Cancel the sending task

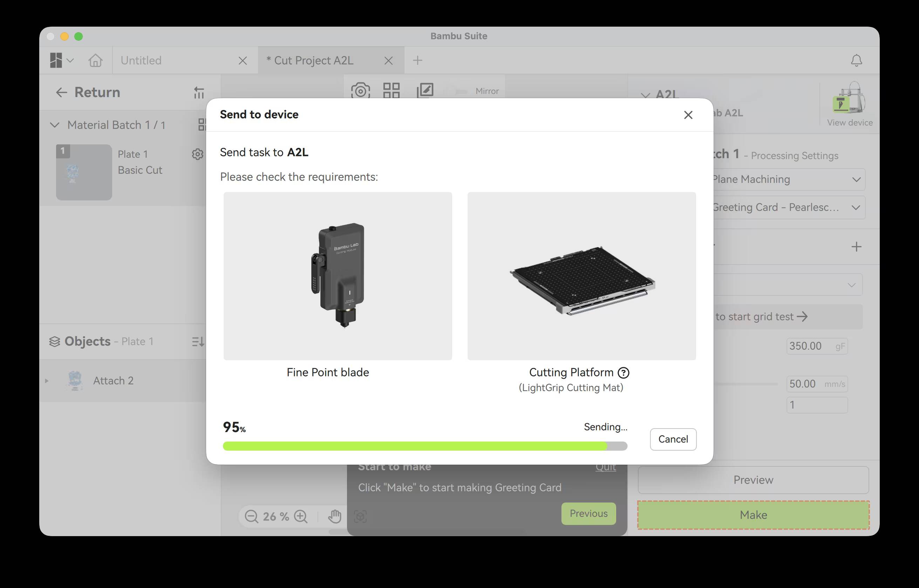point(673,439)
